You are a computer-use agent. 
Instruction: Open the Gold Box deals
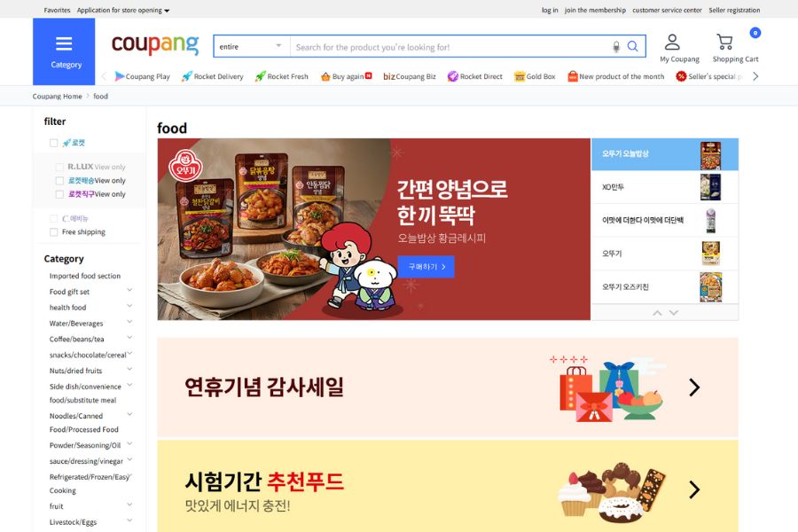[535, 76]
